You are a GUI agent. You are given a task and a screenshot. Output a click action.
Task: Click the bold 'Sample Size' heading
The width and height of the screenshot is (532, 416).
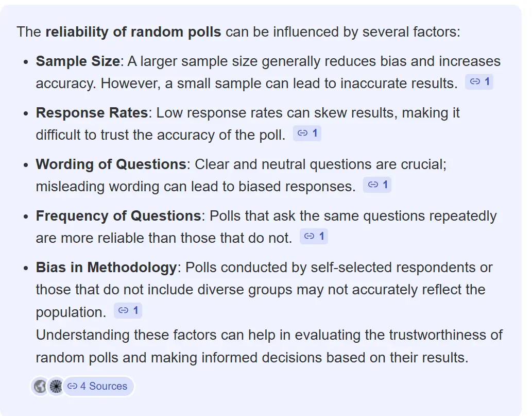point(77,61)
